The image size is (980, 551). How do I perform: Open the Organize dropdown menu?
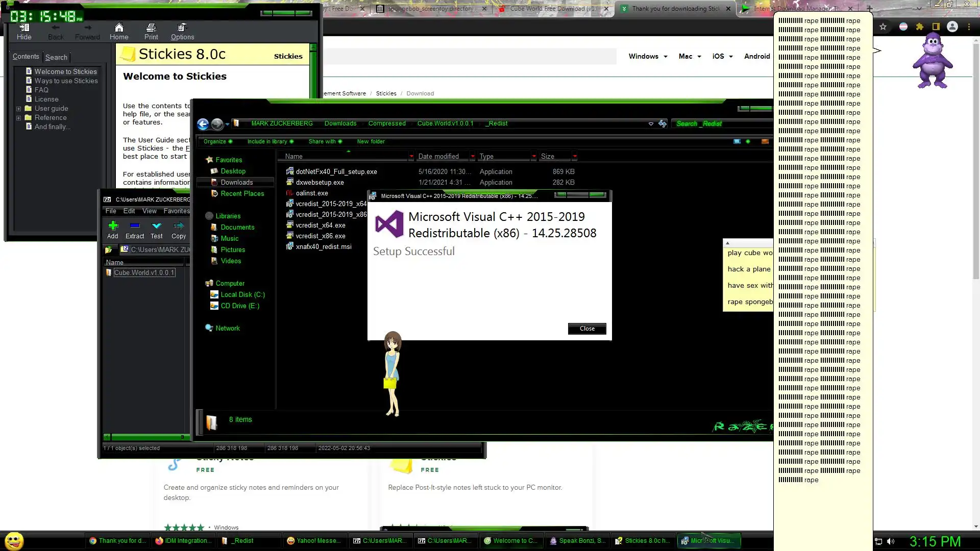coord(217,142)
